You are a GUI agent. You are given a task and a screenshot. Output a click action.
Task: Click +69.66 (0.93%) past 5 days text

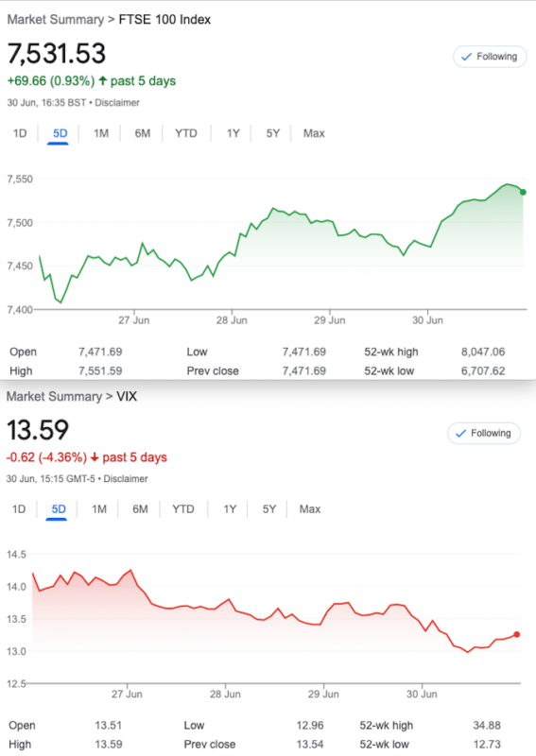click(x=91, y=80)
